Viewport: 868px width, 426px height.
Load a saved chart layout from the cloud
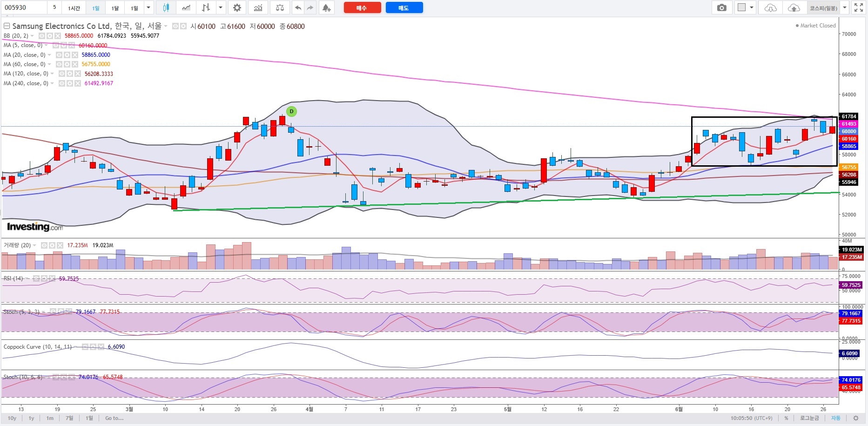(x=771, y=7)
